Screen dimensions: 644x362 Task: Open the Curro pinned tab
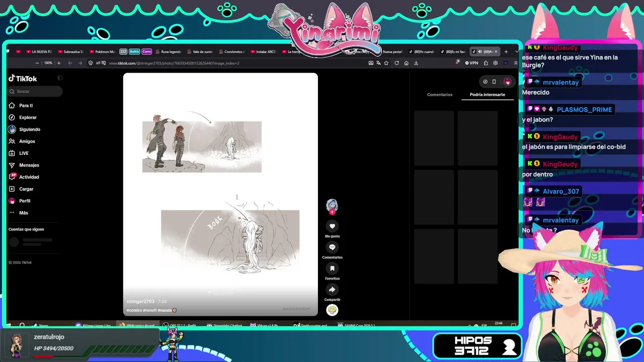click(146, 51)
